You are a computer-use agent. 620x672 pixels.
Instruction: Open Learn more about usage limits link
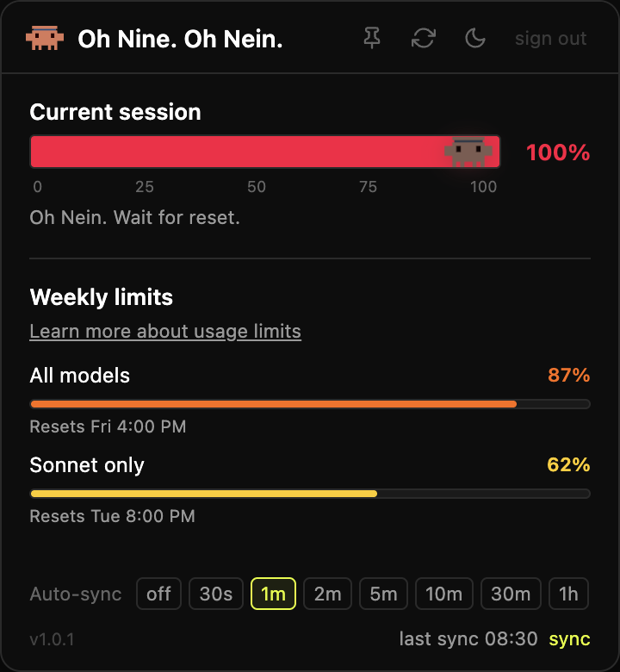pyautogui.click(x=165, y=331)
